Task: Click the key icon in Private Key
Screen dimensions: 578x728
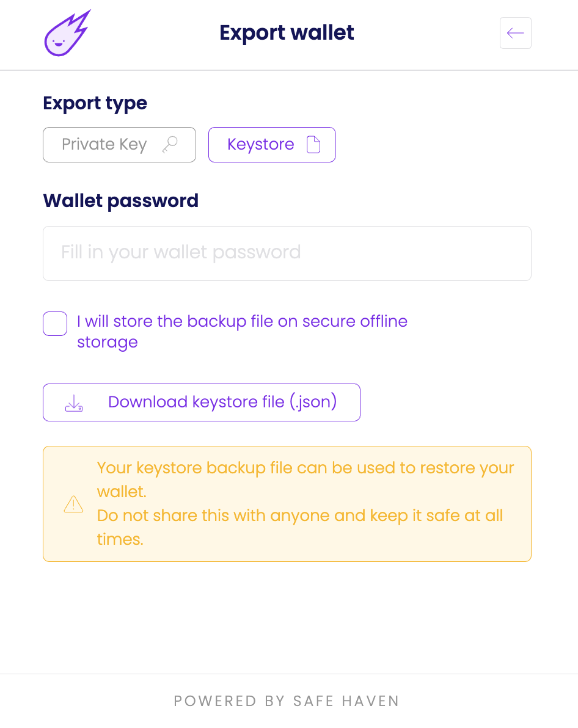Action: tap(170, 145)
